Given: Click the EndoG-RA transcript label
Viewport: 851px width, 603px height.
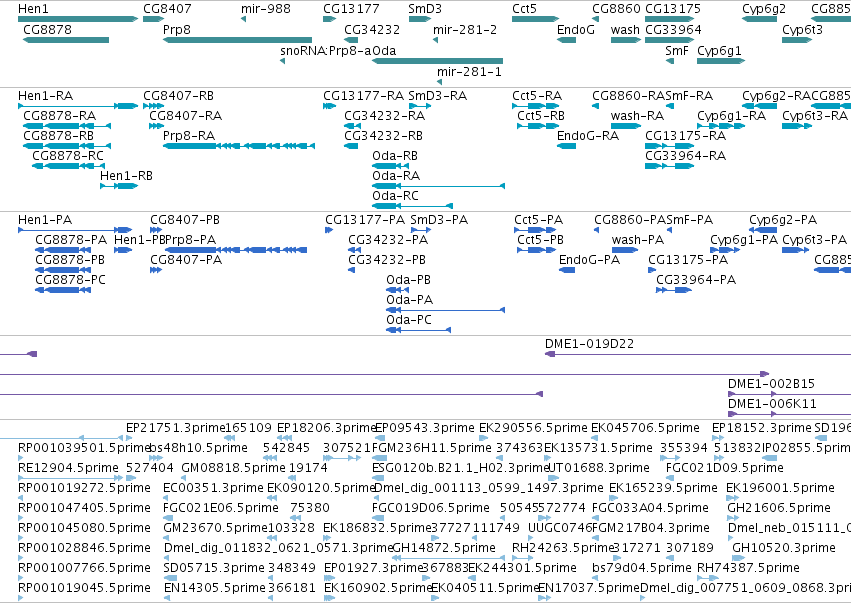Looking at the screenshot, I should (x=588, y=136).
